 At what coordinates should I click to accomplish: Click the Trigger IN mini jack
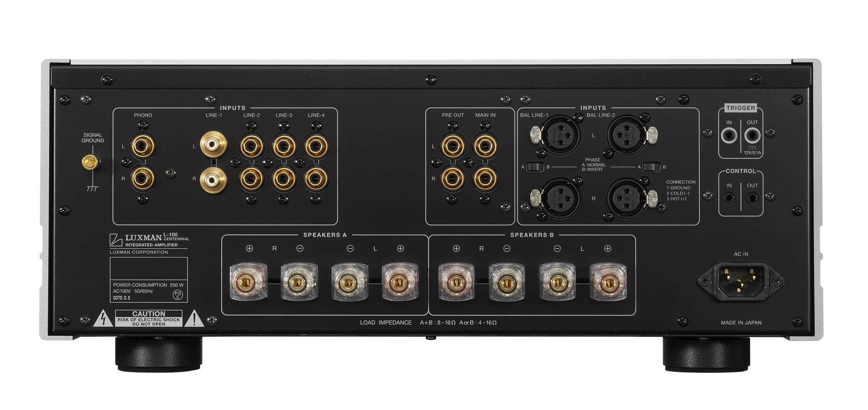(729, 136)
